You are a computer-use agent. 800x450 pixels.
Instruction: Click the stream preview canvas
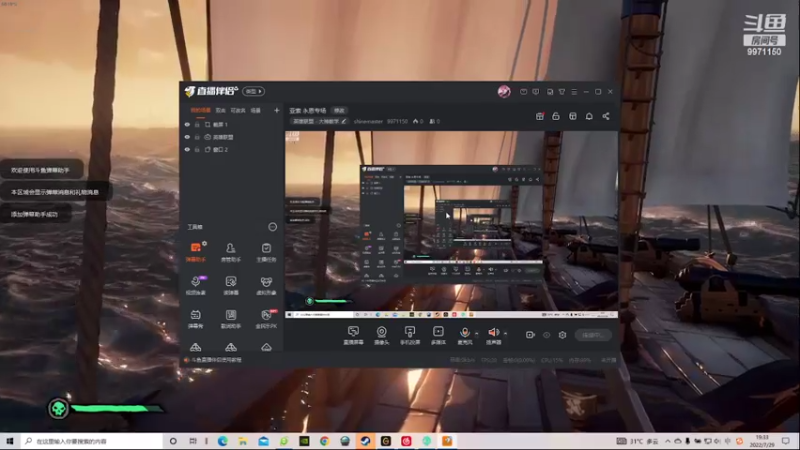[451, 224]
